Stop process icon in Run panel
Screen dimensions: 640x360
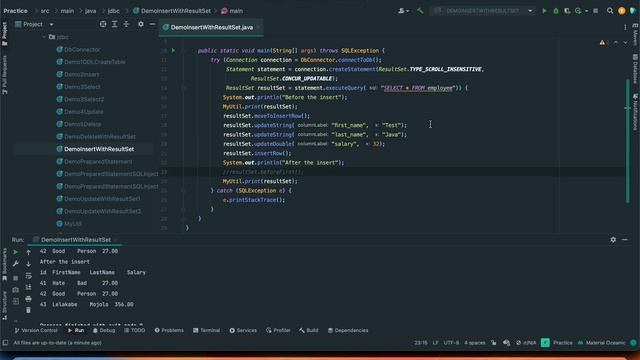16,278
